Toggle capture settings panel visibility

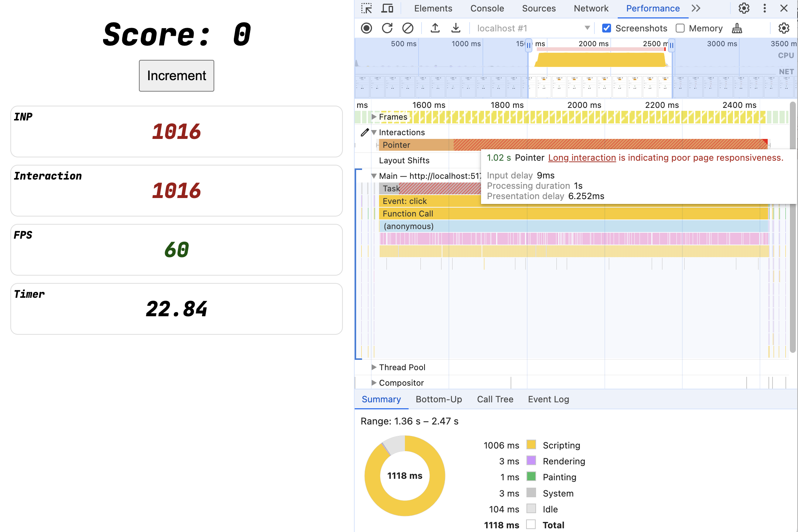point(785,28)
